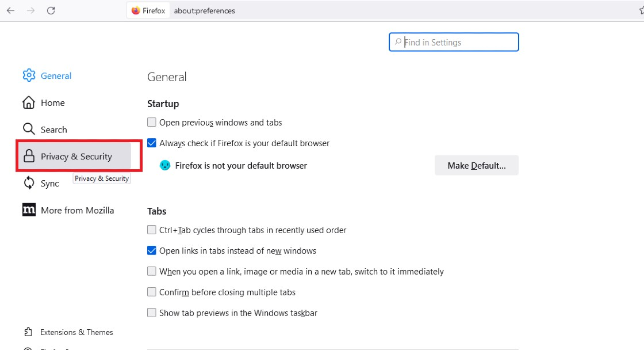Click the forward navigation arrow

(31, 11)
